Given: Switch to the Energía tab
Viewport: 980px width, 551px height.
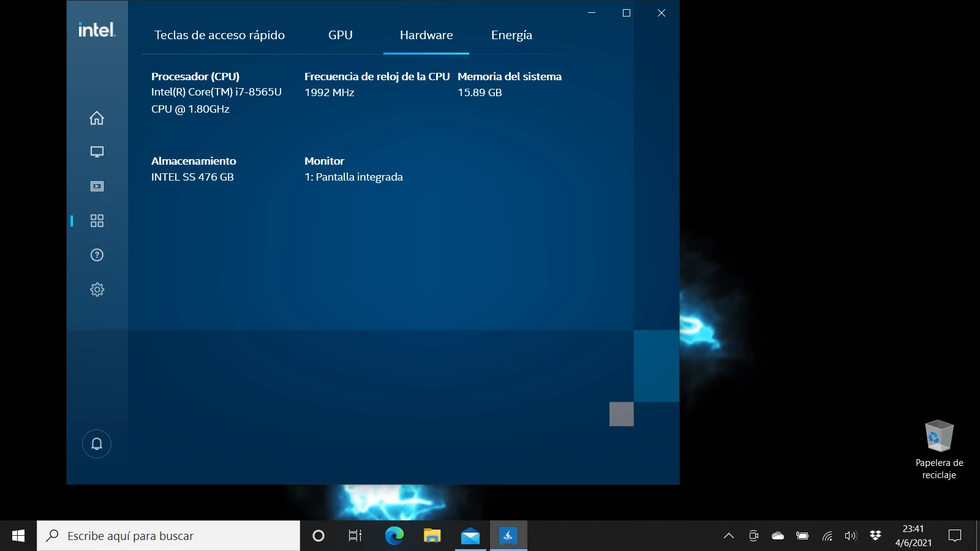Looking at the screenshot, I should (511, 35).
